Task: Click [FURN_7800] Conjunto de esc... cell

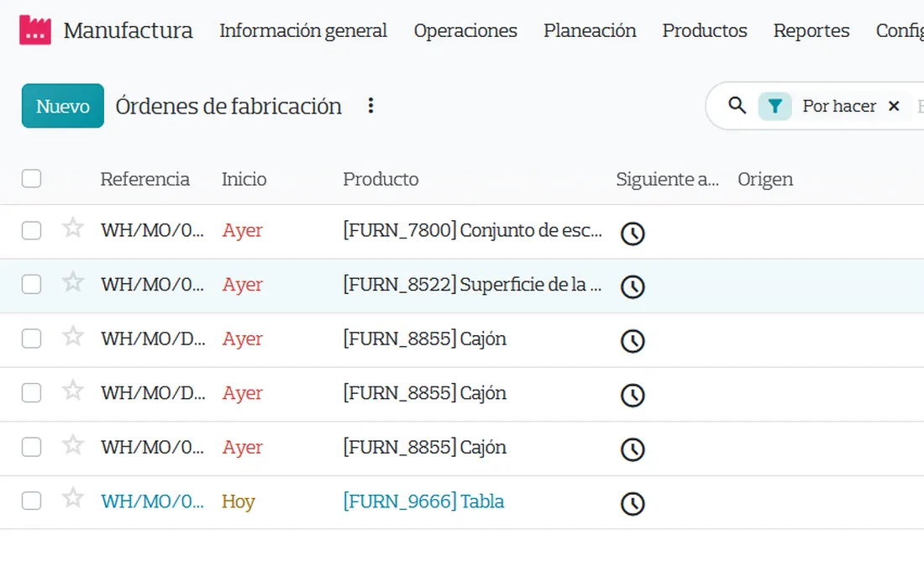Action: [473, 230]
